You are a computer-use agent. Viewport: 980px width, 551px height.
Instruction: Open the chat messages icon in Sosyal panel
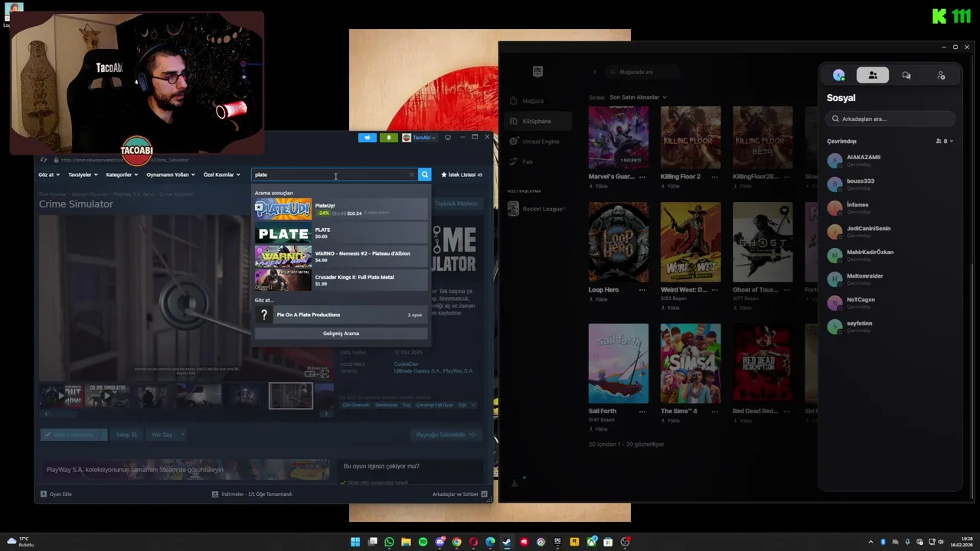click(906, 75)
